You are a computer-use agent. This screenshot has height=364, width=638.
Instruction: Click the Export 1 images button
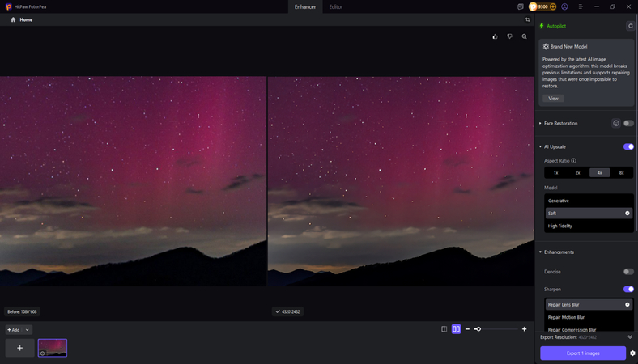[583, 353]
